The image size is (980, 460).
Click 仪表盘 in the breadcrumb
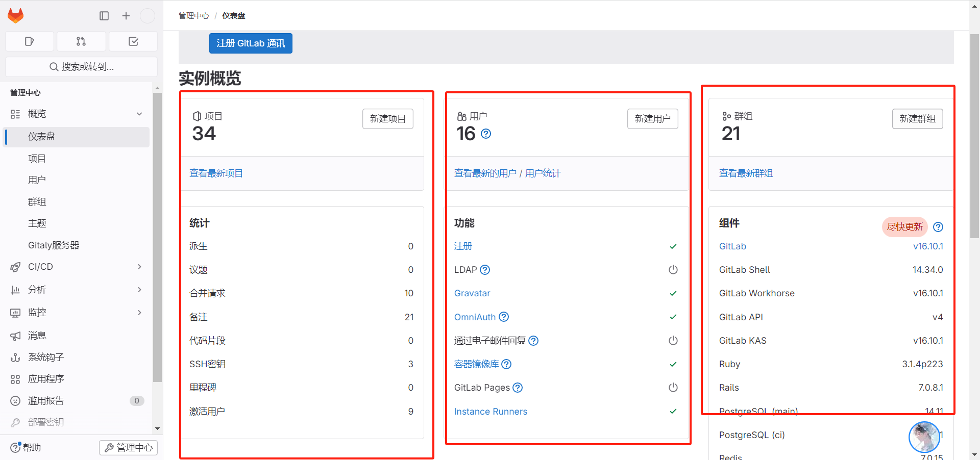(234, 16)
